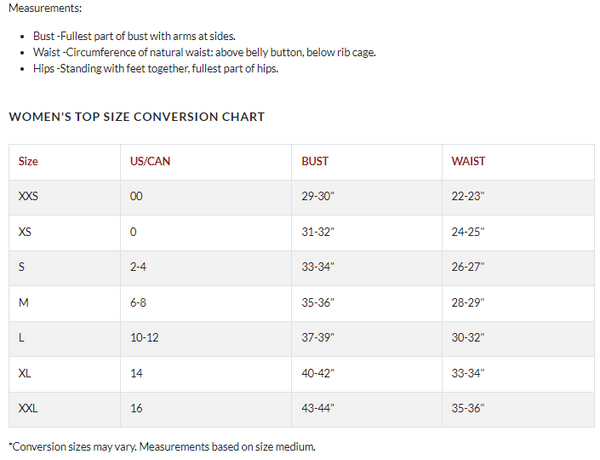The height and width of the screenshot is (460, 600).
Task: Click the 35-36" bust measurement for M
Action: click(318, 303)
